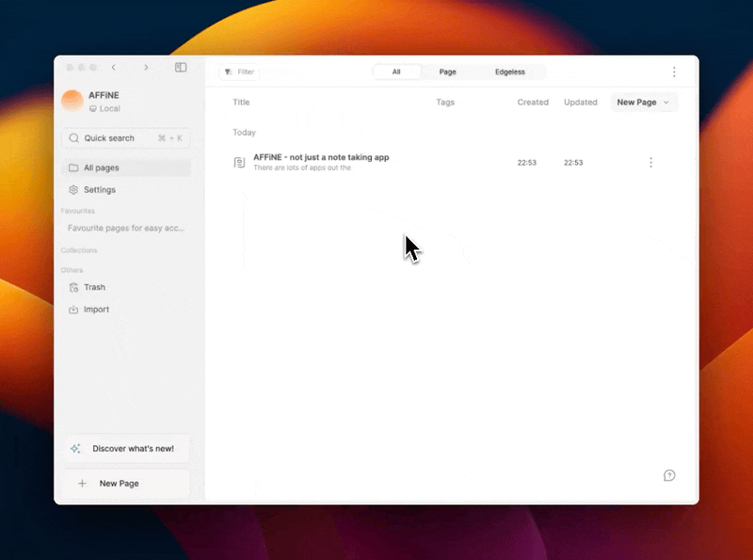The image size is (753, 560).
Task: Click the Filter button
Action: tap(239, 72)
